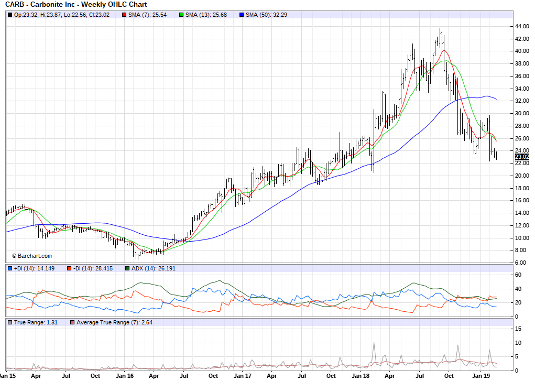Image resolution: width=535 pixels, height=392 pixels.
Task: Click the Jan 18 date axis label
Action: tap(361, 376)
